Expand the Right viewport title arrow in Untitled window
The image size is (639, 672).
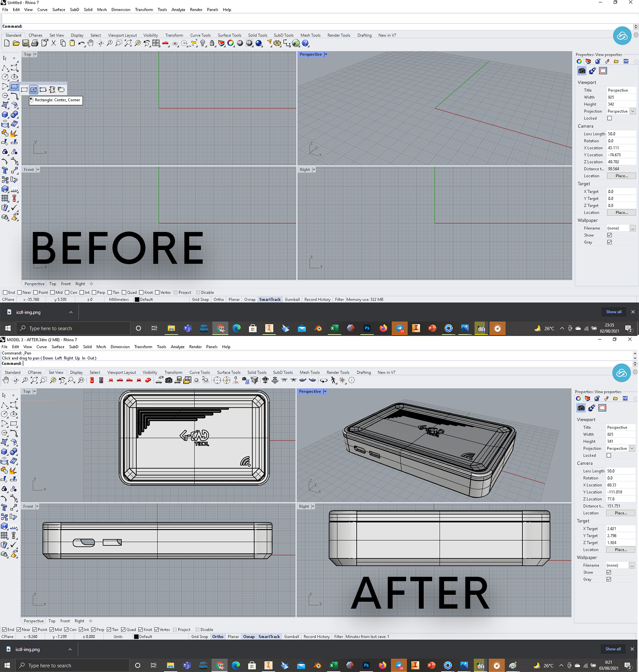[314, 169]
